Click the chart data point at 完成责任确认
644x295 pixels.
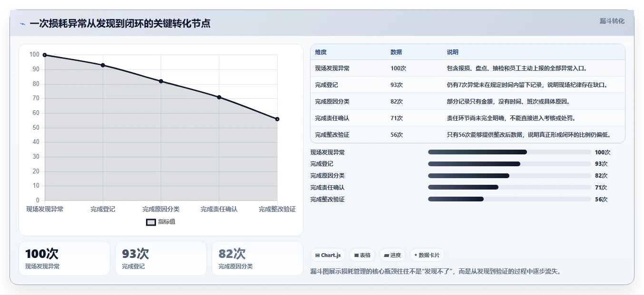pos(219,97)
